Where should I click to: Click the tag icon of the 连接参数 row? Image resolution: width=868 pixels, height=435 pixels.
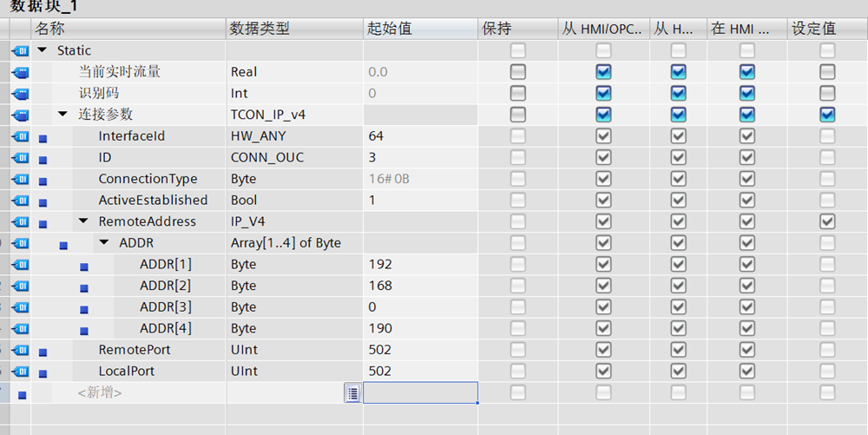click(19, 115)
